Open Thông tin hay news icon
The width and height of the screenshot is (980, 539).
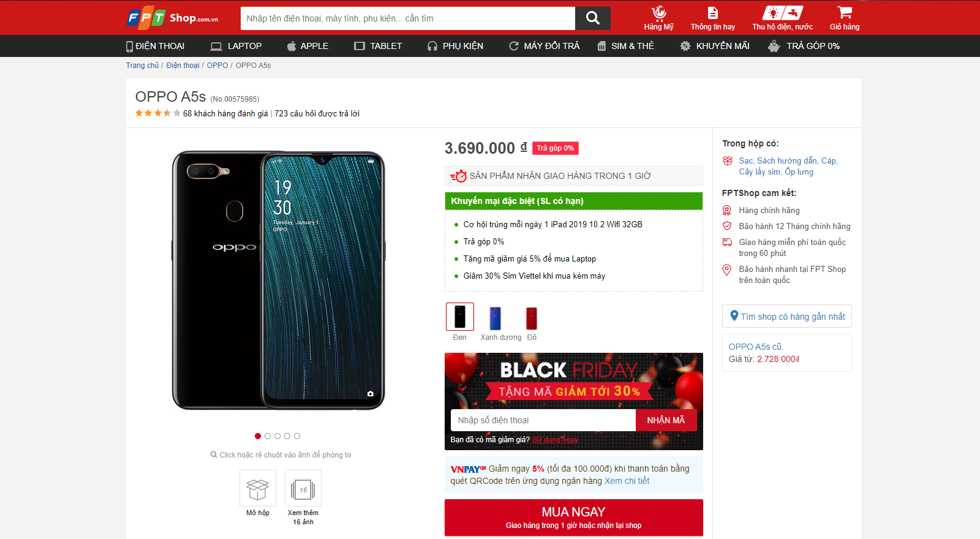[713, 18]
